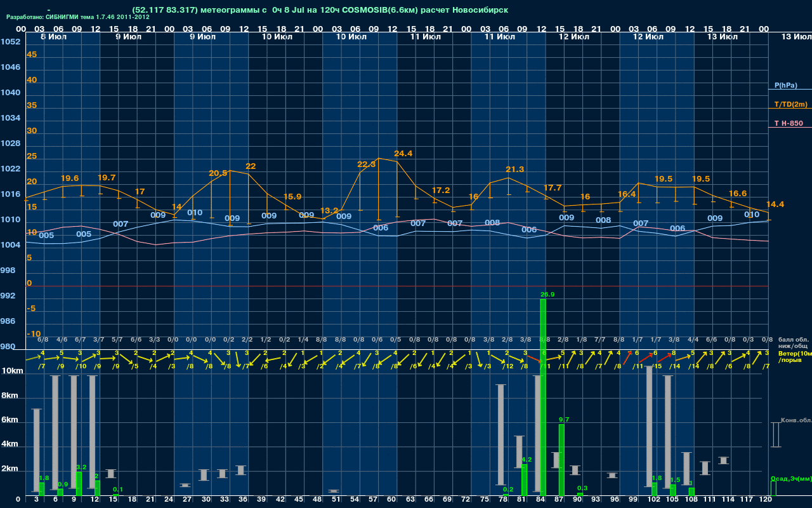Click the 1052 pressure axis label

click(10, 42)
